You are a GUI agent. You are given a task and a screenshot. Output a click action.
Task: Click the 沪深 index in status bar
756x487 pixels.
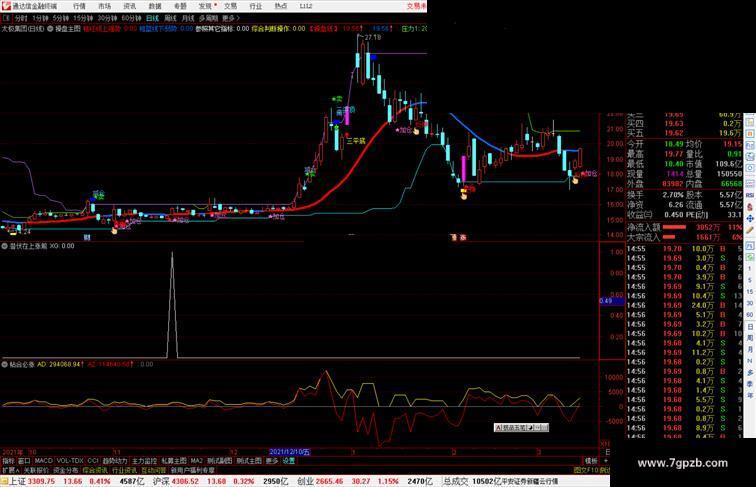[161, 481]
